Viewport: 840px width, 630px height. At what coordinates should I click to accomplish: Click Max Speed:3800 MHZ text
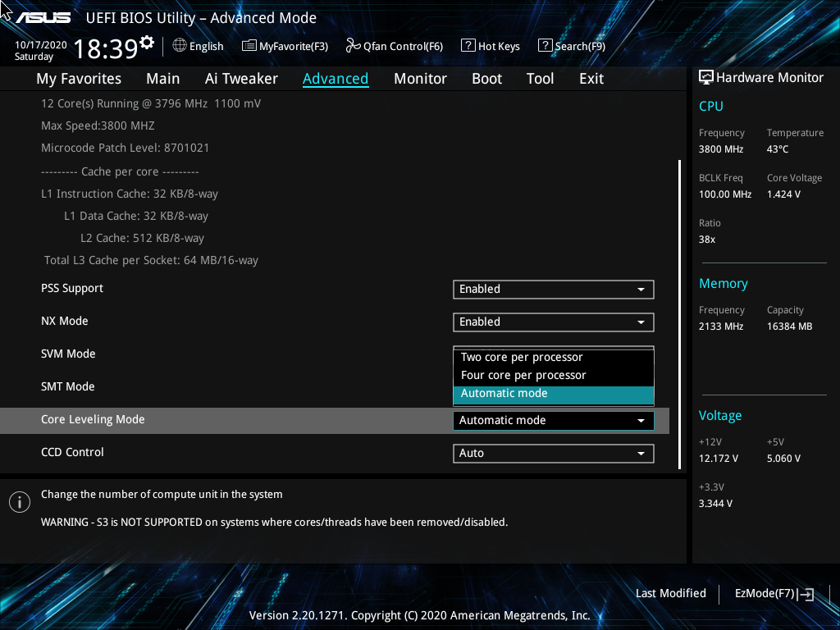click(x=98, y=126)
